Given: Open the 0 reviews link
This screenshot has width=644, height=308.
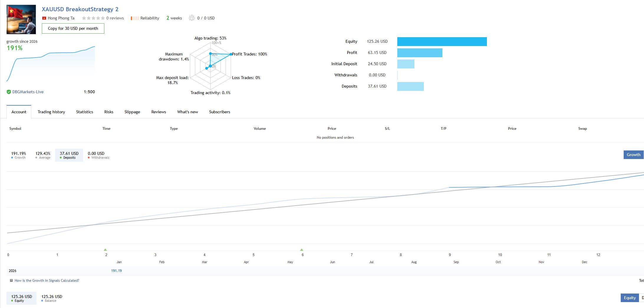Looking at the screenshot, I should tap(115, 18).
